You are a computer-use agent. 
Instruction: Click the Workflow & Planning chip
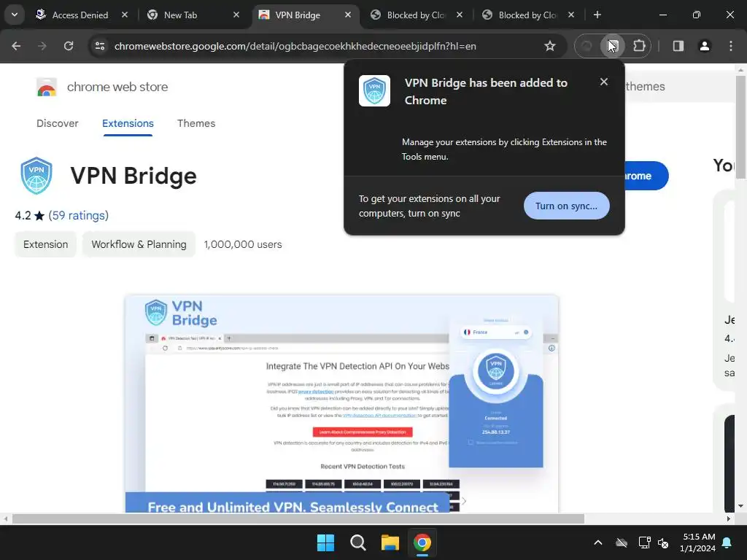pyautogui.click(x=139, y=244)
